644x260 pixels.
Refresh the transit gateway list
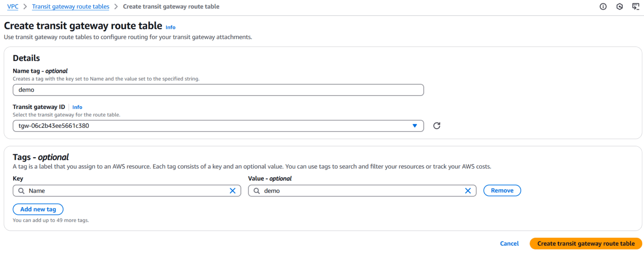436,125
